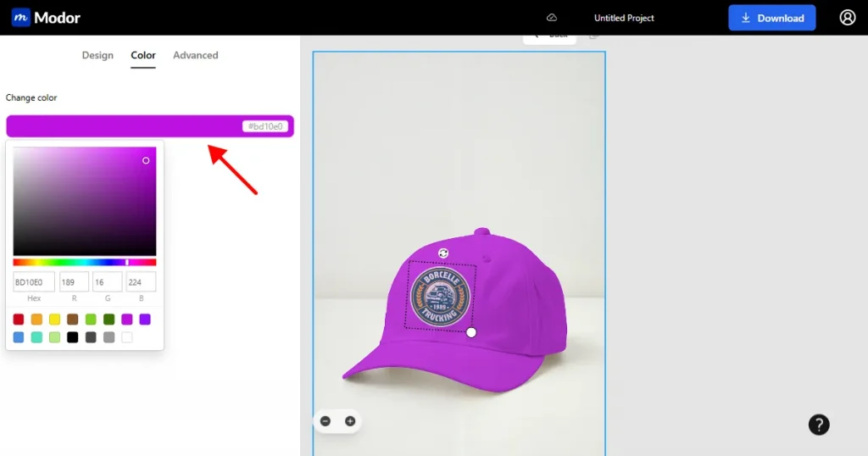Click the zoom out minus icon

coord(325,421)
